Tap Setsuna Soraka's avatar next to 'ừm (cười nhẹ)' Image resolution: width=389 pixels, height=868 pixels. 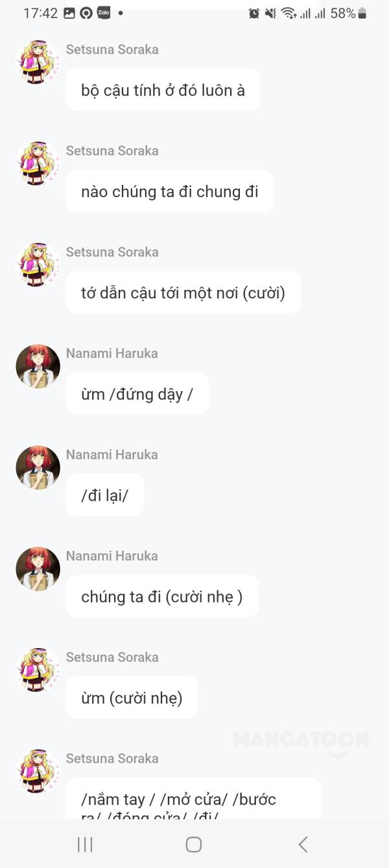tap(38, 670)
